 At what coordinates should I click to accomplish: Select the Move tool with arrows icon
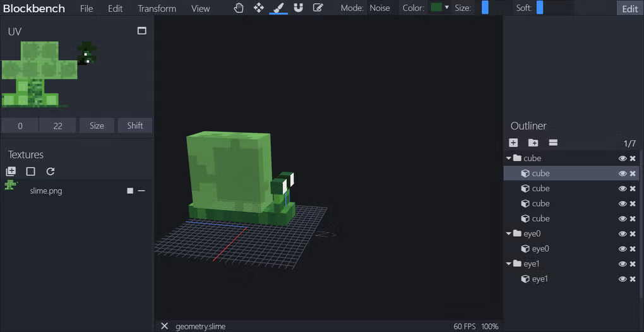point(259,8)
